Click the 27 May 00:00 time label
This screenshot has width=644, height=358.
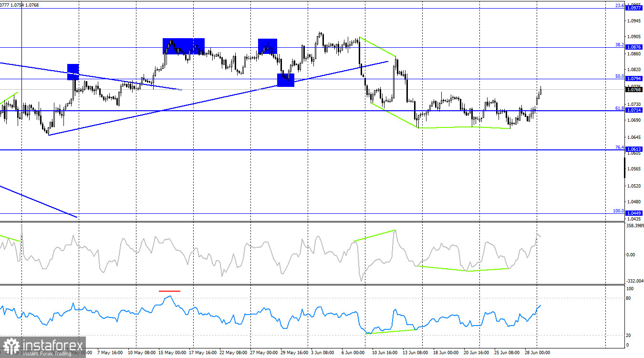[265, 353]
